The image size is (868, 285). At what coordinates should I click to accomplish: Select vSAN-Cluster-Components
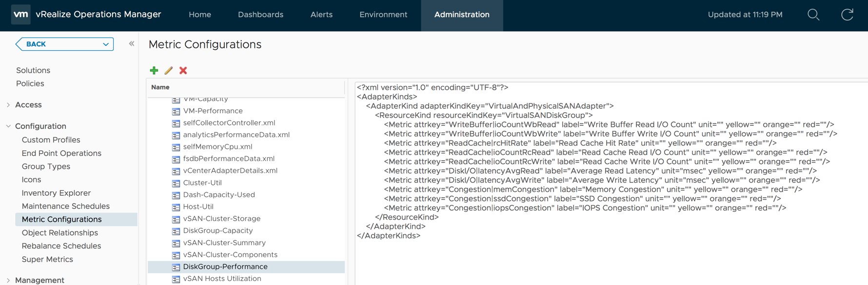(230, 255)
